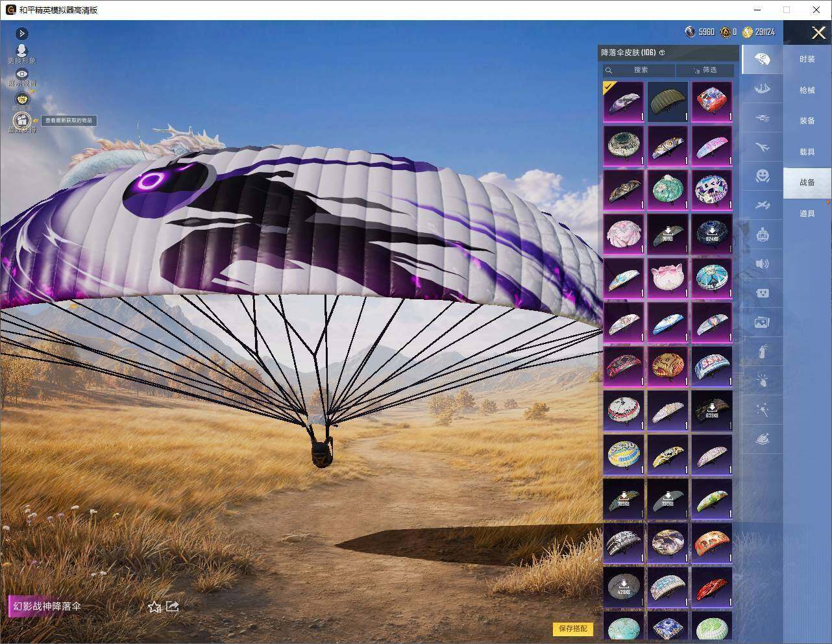Open the skydiving pose category icon

[763, 88]
